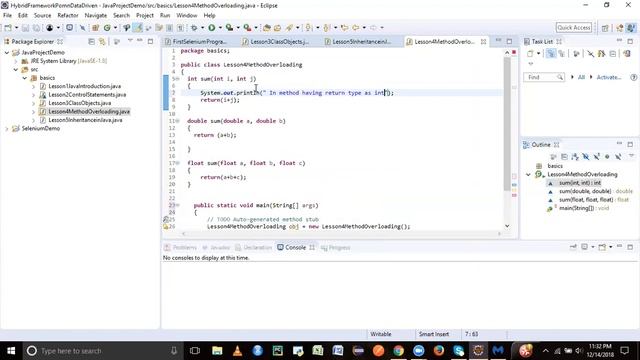Screen dimensions: 640x360
Task: Click the Back navigation yellow arrow in toolbar
Action: (356, 27)
